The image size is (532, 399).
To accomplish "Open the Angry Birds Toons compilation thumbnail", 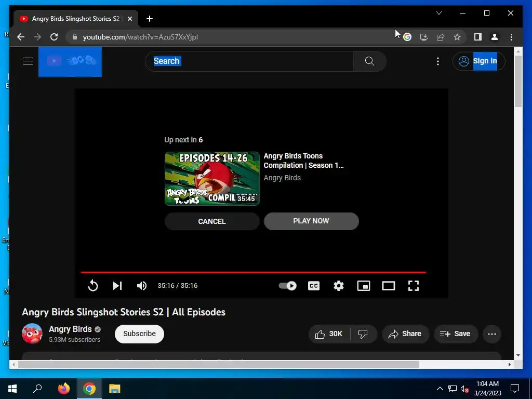I will tap(212, 179).
